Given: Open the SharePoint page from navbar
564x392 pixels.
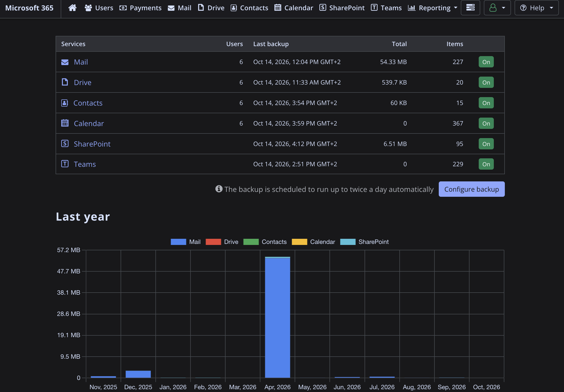Looking at the screenshot, I should point(342,8).
